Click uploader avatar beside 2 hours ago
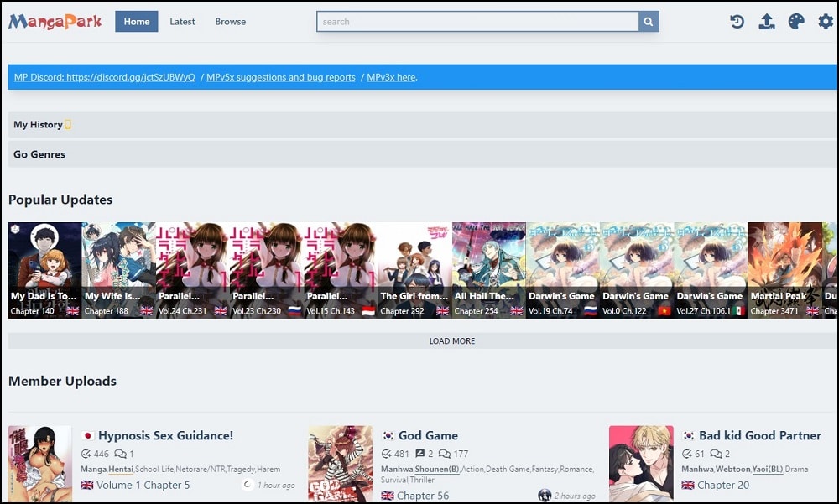Image resolution: width=839 pixels, height=504 pixels. (x=545, y=496)
